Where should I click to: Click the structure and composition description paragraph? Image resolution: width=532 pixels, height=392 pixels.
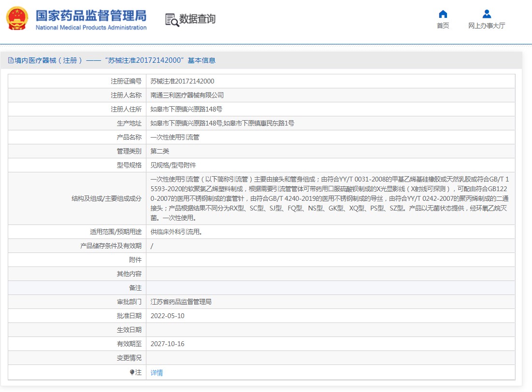[330, 198]
